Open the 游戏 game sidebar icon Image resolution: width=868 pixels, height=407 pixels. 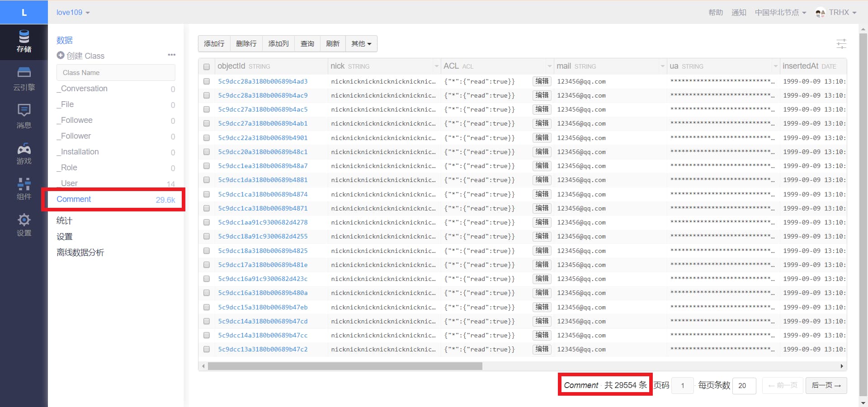click(x=24, y=154)
